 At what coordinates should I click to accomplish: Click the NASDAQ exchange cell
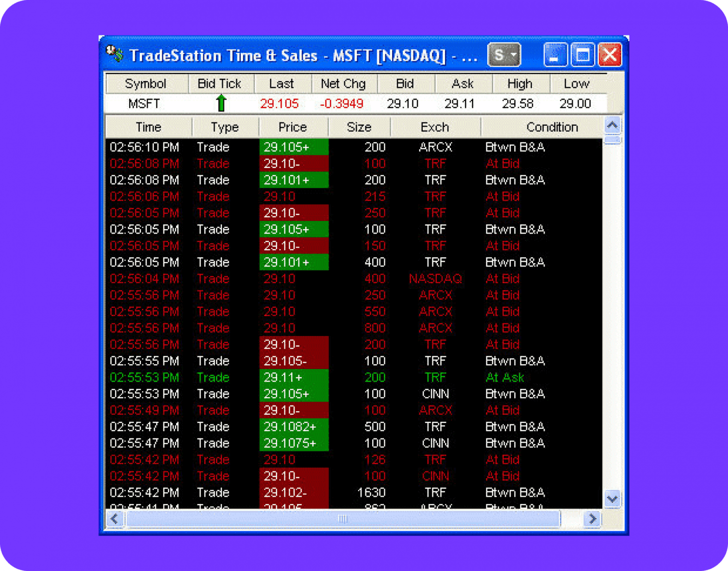[435, 279]
